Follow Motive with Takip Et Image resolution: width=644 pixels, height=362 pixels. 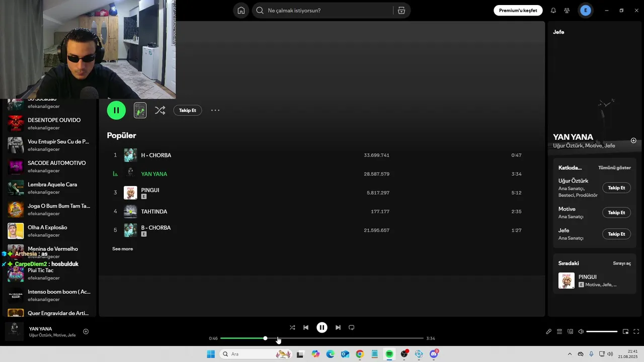click(616, 213)
